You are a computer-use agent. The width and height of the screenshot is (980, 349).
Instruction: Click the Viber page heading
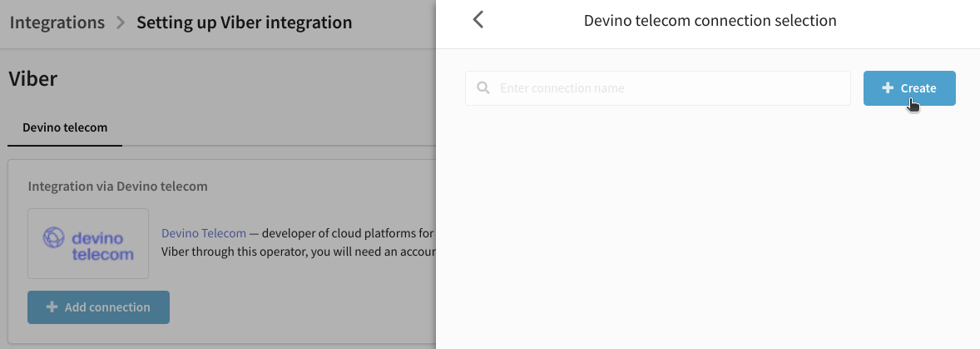pos(33,79)
